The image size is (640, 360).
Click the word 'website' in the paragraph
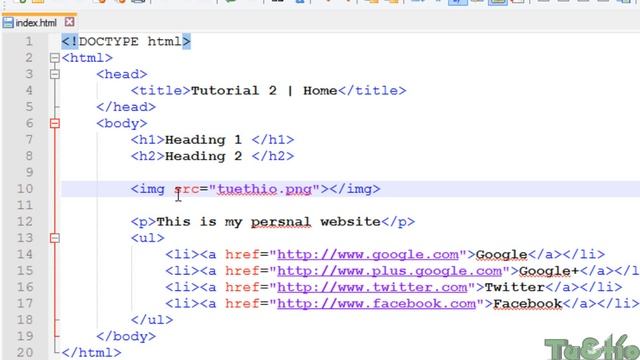pos(350,222)
